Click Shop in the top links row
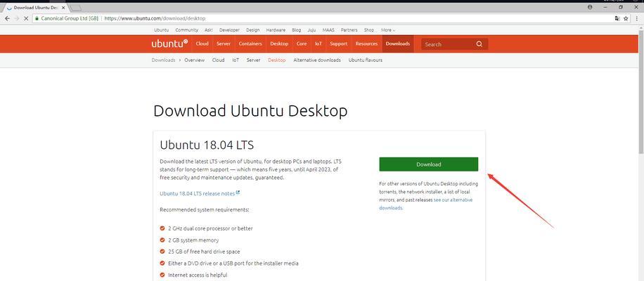Screen dimensions: 644x281 369,30
